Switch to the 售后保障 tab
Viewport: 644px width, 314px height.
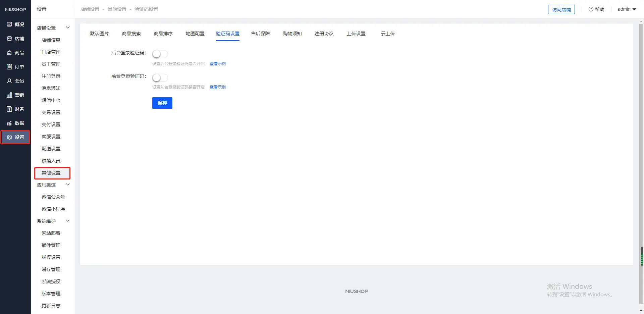(260, 34)
